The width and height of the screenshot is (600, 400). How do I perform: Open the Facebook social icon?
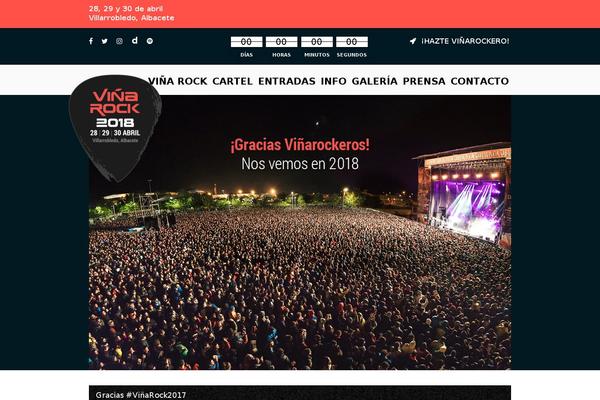tap(91, 41)
